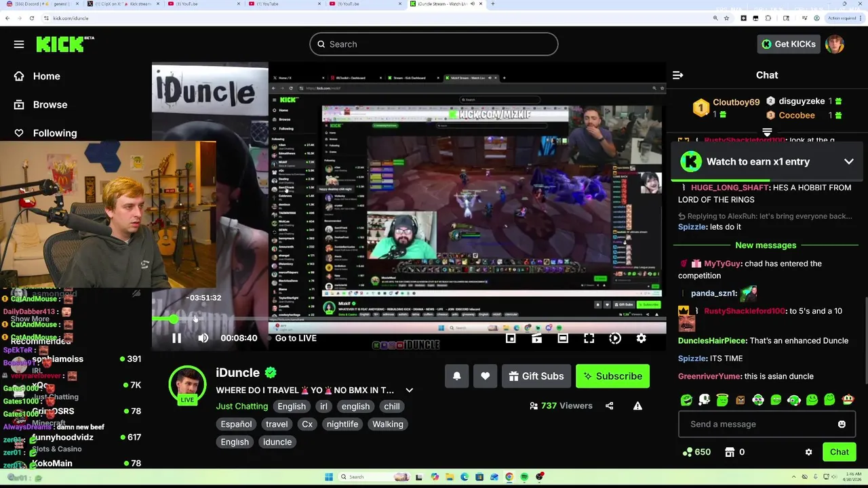
Task: Create a clip with the clapperboard icon
Action: click(x=536, y=338)
